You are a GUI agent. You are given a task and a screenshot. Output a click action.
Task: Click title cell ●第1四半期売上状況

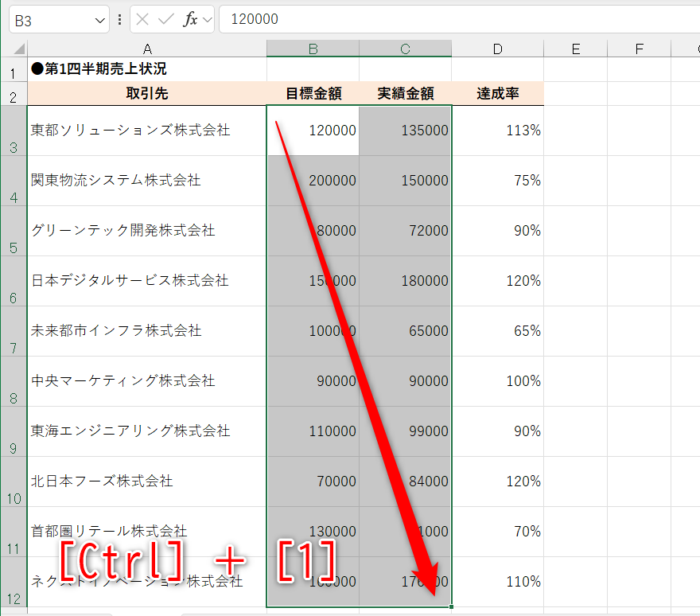pos(147,69)
